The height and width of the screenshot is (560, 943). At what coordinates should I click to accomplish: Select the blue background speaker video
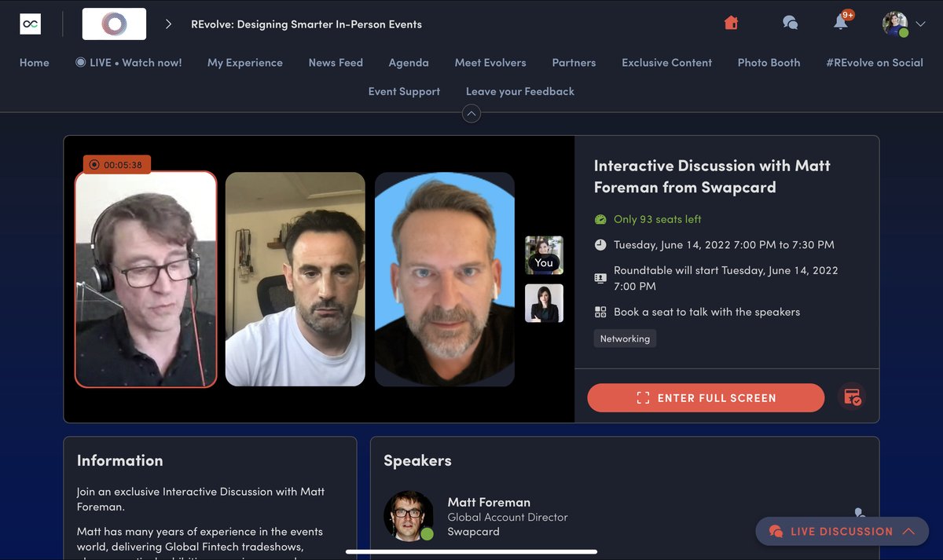(445, 280)
